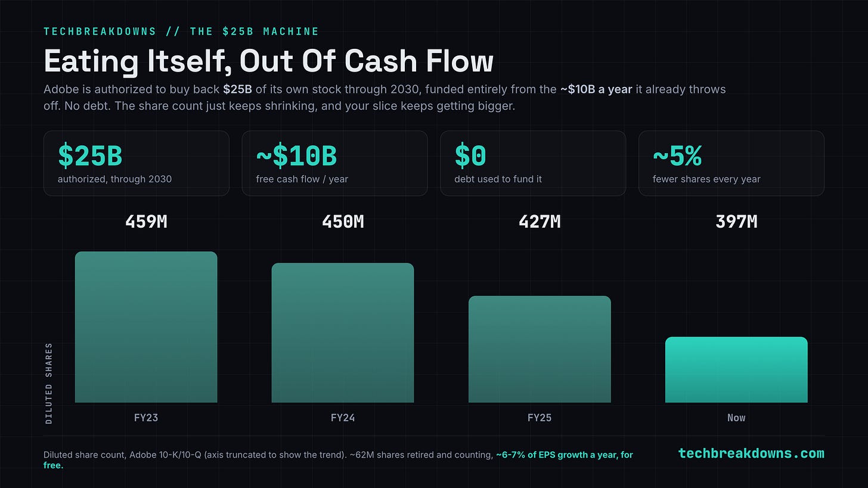868x488 pixels.
Task: Select the $25B authorized stat card
Action: [137, 163]
